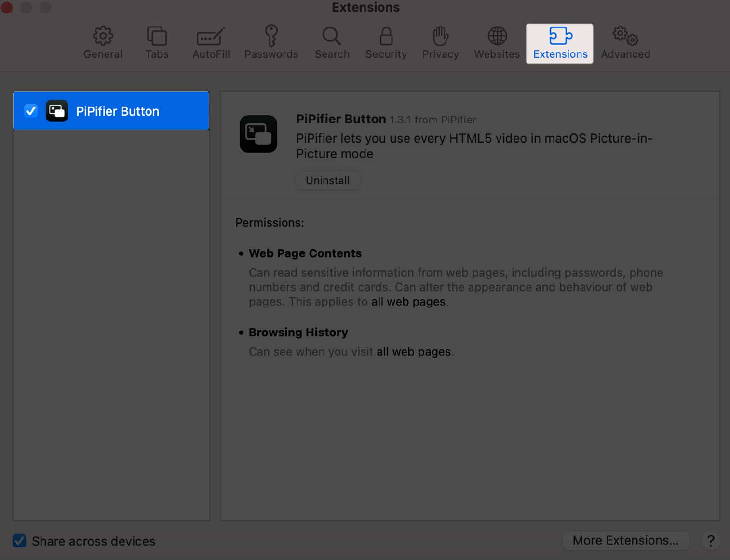Select the Extensions tab
The image size is (730, 560).
pyautogui.click(x=560, y=43)
